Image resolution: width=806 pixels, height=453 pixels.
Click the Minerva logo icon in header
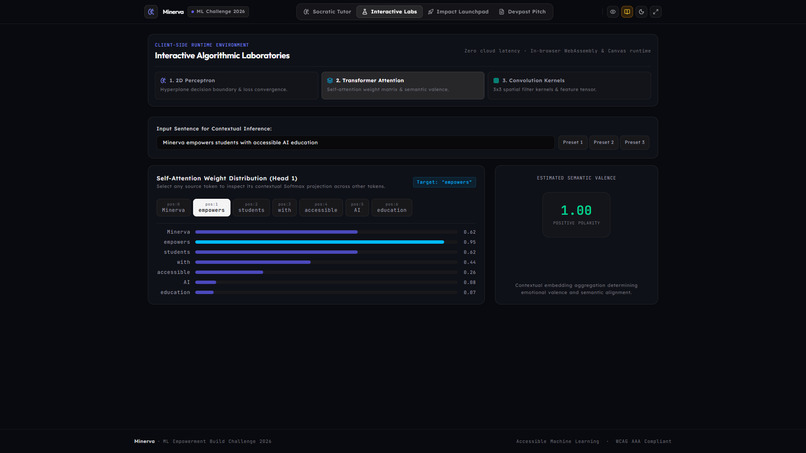pos(151,12)
